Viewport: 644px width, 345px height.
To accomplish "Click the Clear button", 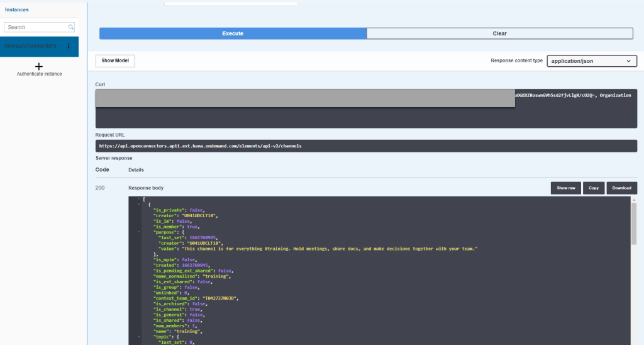I will pos(499,33).
